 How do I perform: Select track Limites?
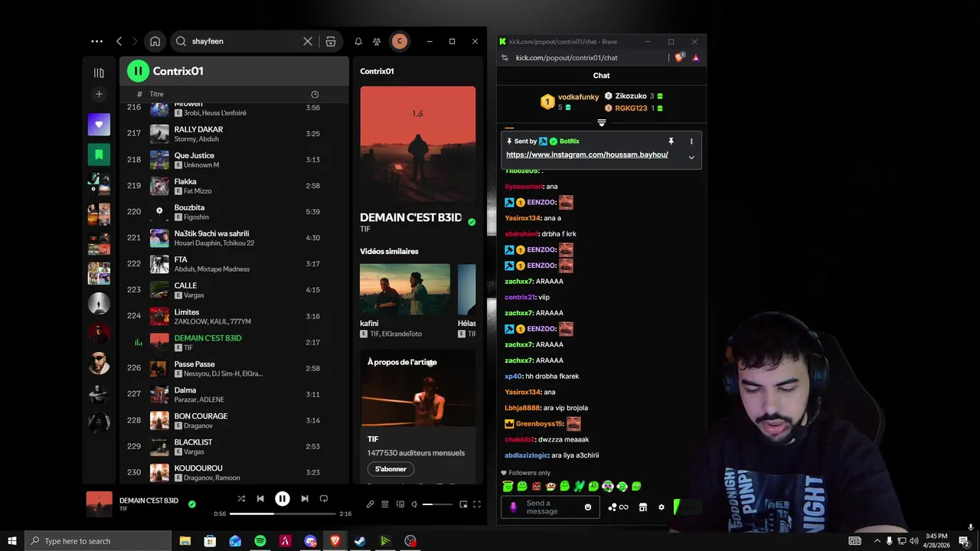(x=234, y=316)
